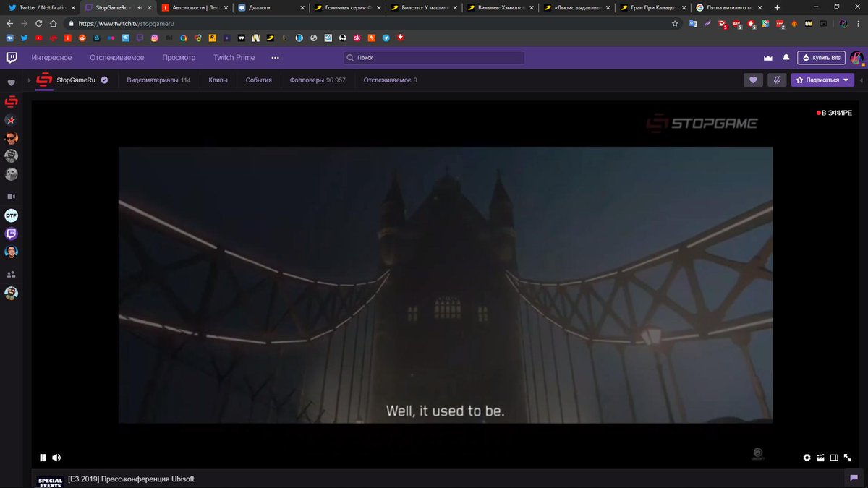Viewport: 868px width, 488px height.
Task: Click the browser home button
Action: click(x=54, y=23)
